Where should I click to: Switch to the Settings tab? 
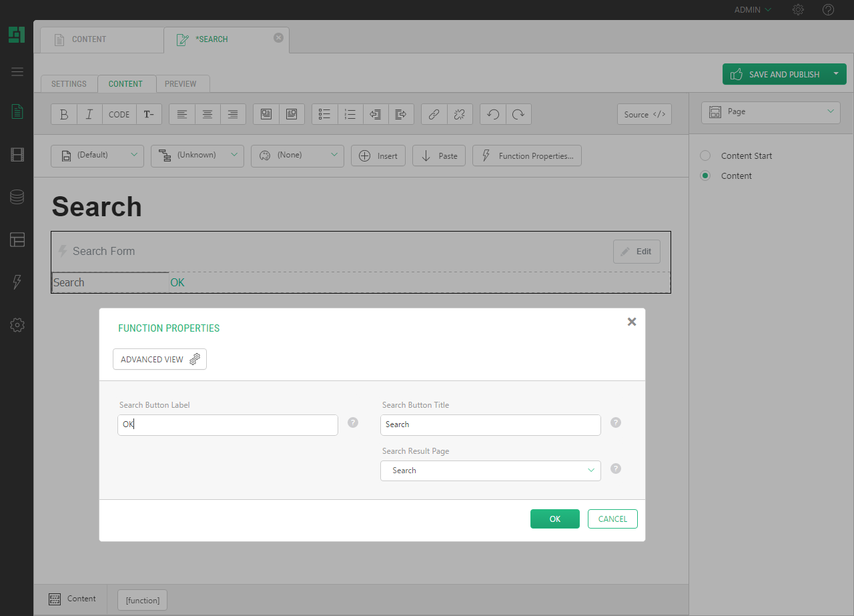[69, 84]
